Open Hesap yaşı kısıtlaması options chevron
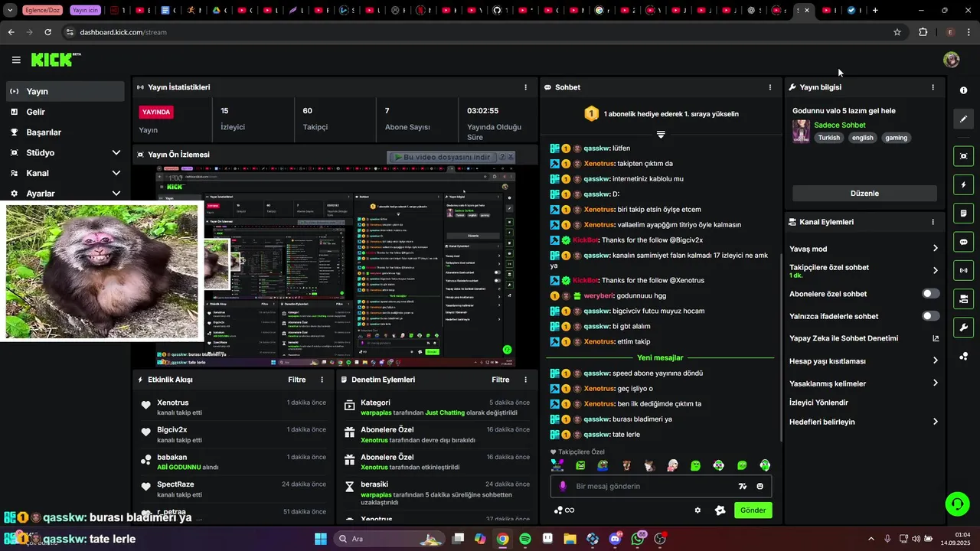This screenshot has height=551, width=980. (935, 360)
